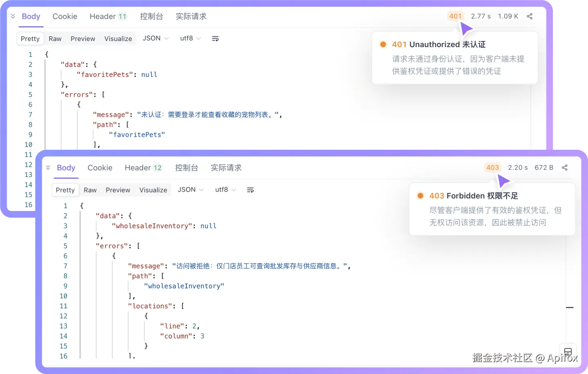This screenshot has height=374, width=588.
Task: Select Pretty view in 401 panel
Action: (x=30, y=39)
